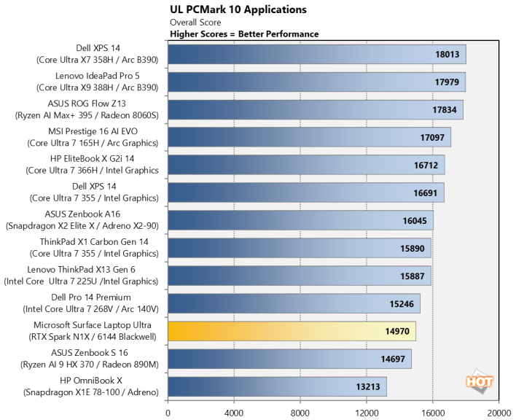This screenshot has height=420, width=516.
Task: Click the 16712 score value
Action: [x=426, y=166]
